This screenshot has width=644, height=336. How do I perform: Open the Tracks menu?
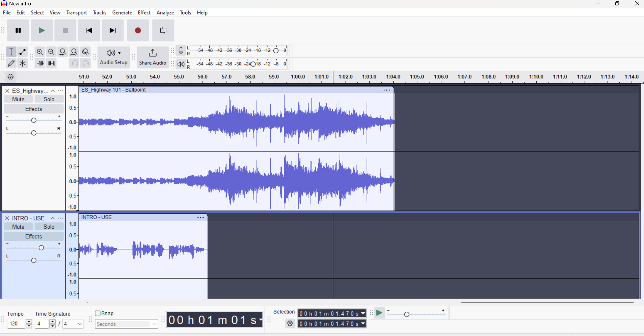(x=100, y=13)
